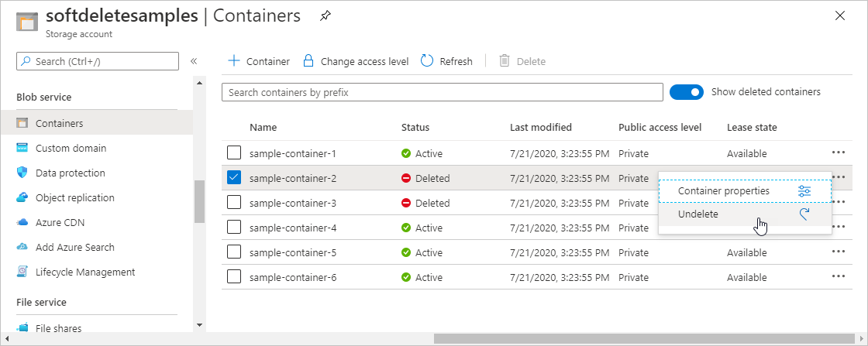Open Object replication cloud icon in sidebar
The image size is (868, 346).
click(x=22, y=197)
